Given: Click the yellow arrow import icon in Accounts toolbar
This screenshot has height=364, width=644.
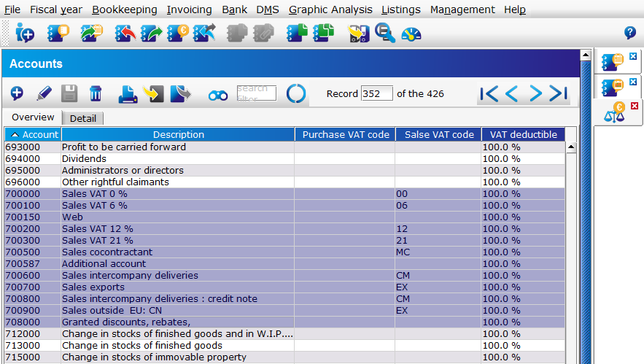Looking at the screenshot, I should pos(154,93).
